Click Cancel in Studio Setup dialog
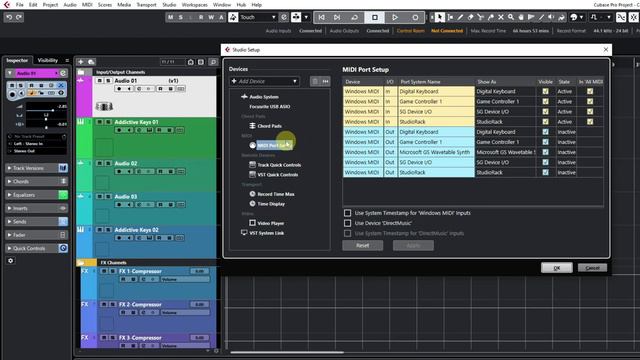Screen dimensions: 640x360 (592, 268)
